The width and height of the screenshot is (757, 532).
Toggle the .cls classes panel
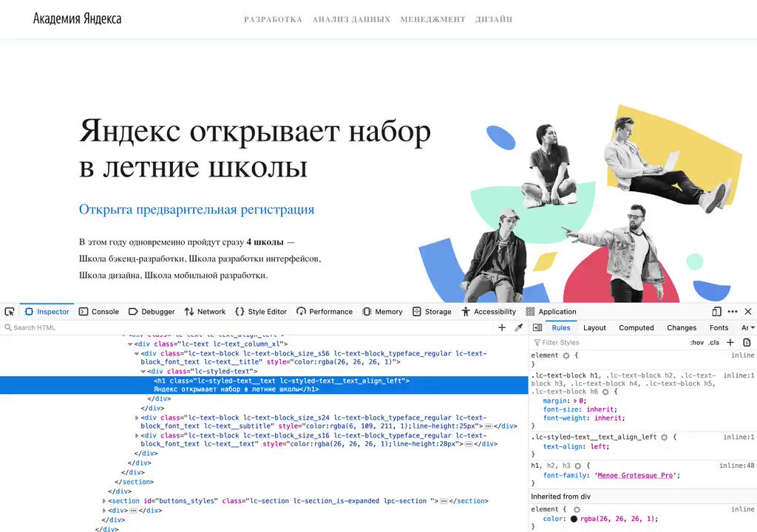click(713, 342)
